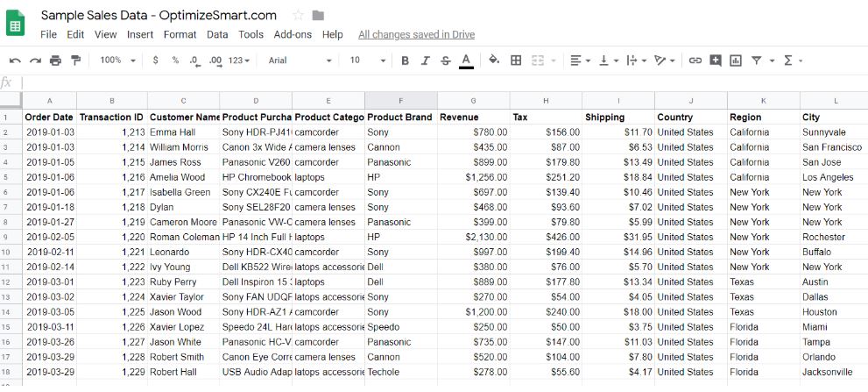Click the undo arrow icon
Image resolution: width=868 pixels, height=392 pixels.
[x=16, y=61]
